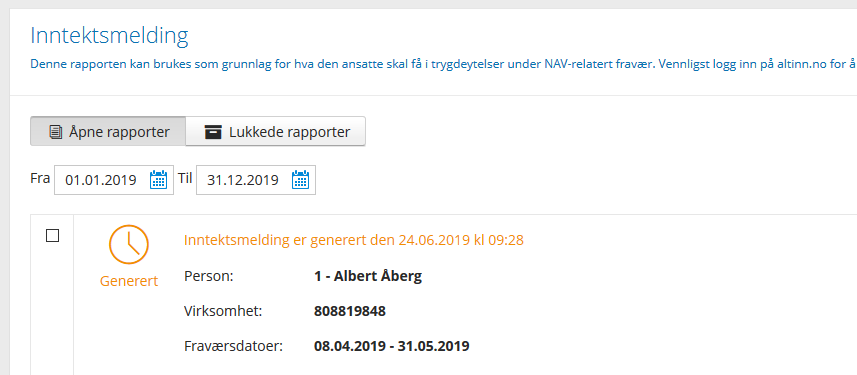The image size is (857, 375).
Task: Click the orange clock Generert status icon
Action: coord(129,244)
